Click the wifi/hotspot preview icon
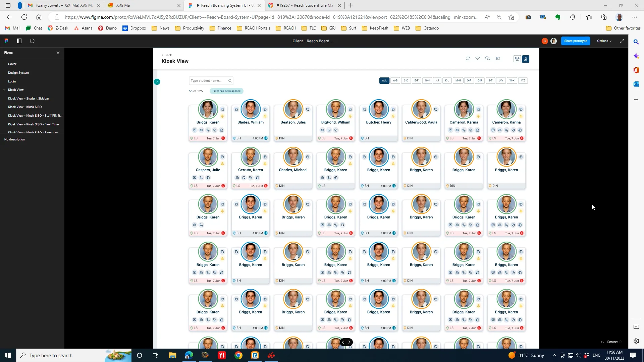The width and height of the screenshot is (644, 362). 478,58
